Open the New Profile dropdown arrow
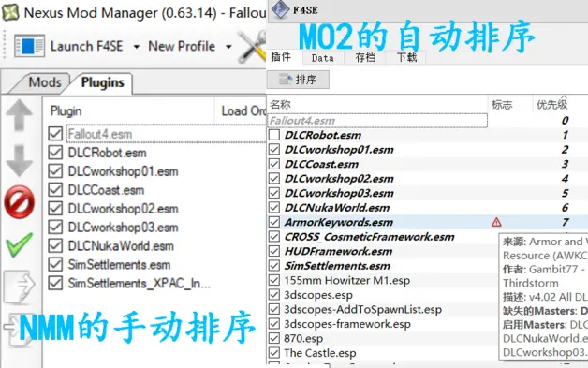588x368 pixels. click(x=228, y=47)
